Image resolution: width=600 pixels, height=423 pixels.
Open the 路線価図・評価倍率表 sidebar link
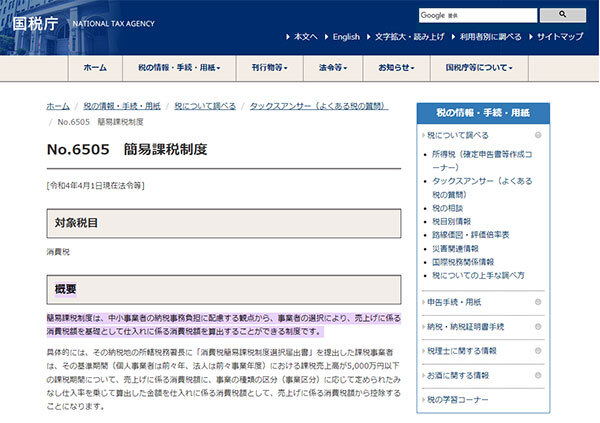pos(470,234)
